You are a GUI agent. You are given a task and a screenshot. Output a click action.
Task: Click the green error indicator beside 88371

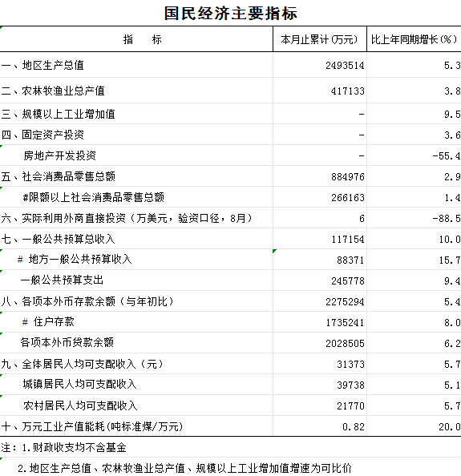(274, 251)
